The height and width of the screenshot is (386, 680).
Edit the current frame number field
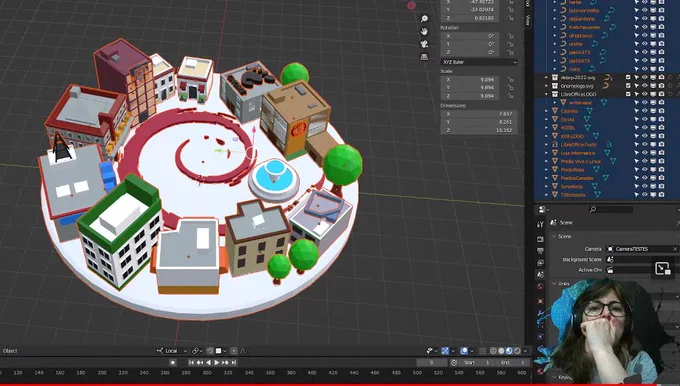pos(432,363)
